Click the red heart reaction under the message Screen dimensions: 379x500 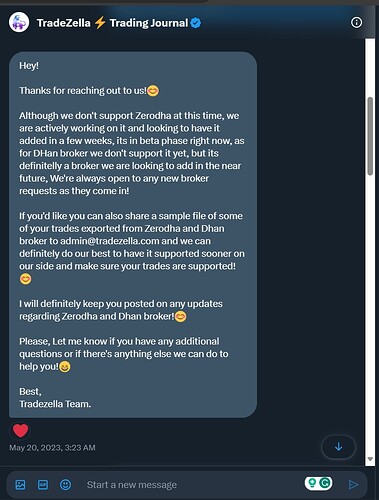[x=20, y=430]
